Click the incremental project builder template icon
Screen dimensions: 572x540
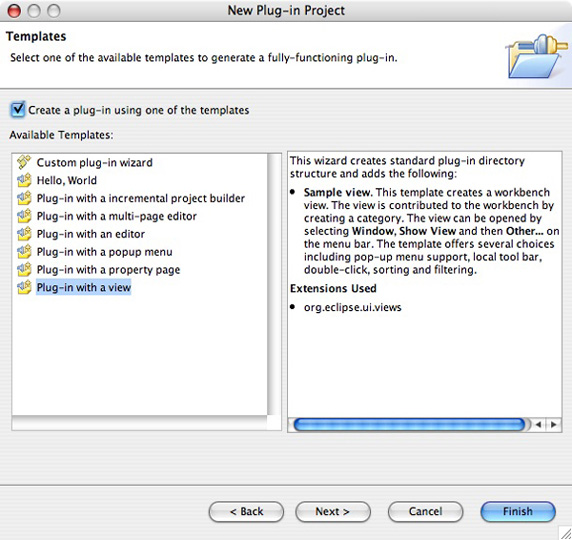(24, 198)
